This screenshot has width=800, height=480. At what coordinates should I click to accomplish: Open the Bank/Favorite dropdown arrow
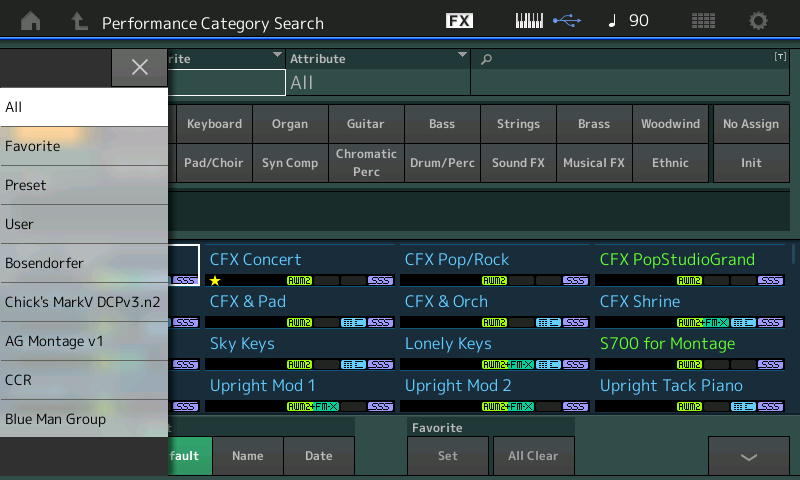(277, 55)
